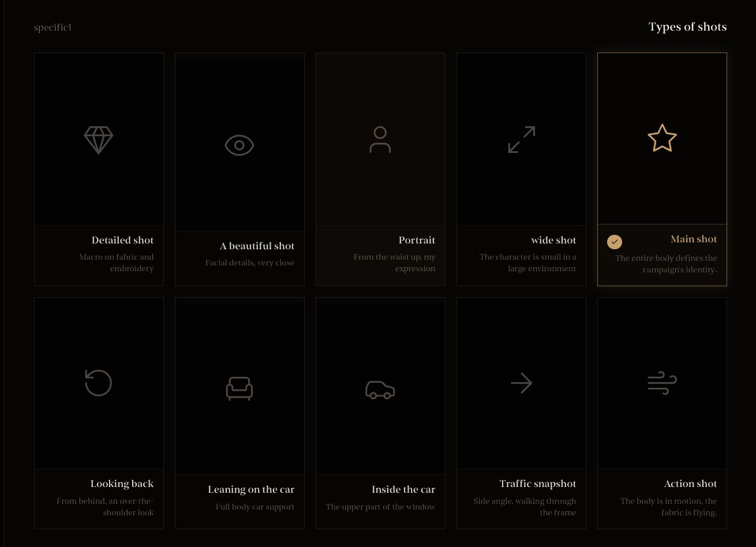Click the rotate icon in Looking back card

99,383
